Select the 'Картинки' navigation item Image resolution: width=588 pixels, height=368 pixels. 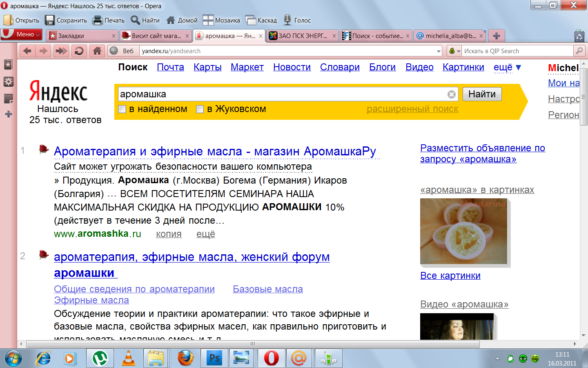point(463,67)
